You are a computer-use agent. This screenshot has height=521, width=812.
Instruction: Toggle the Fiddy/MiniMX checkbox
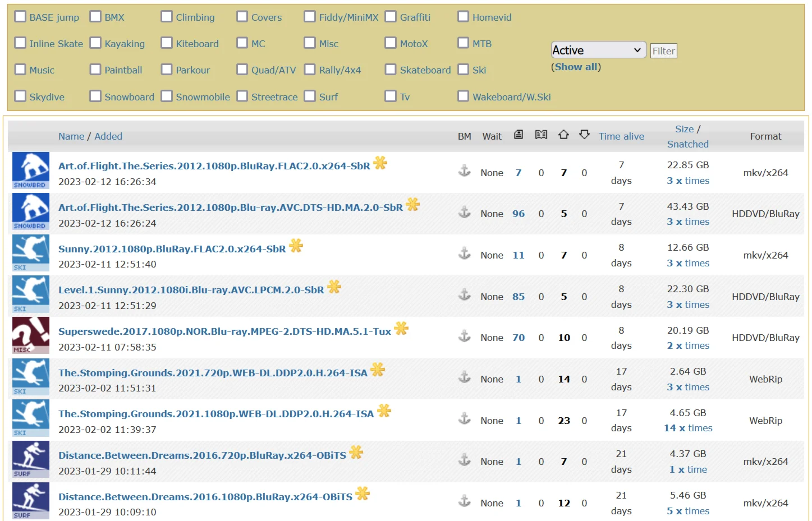(310, 16)
